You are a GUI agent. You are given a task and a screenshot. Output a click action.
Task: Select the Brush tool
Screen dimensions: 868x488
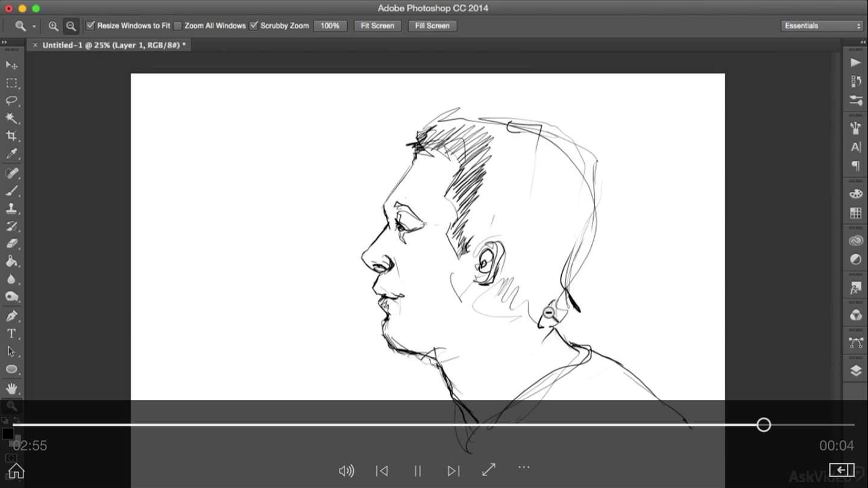point(11,190)
